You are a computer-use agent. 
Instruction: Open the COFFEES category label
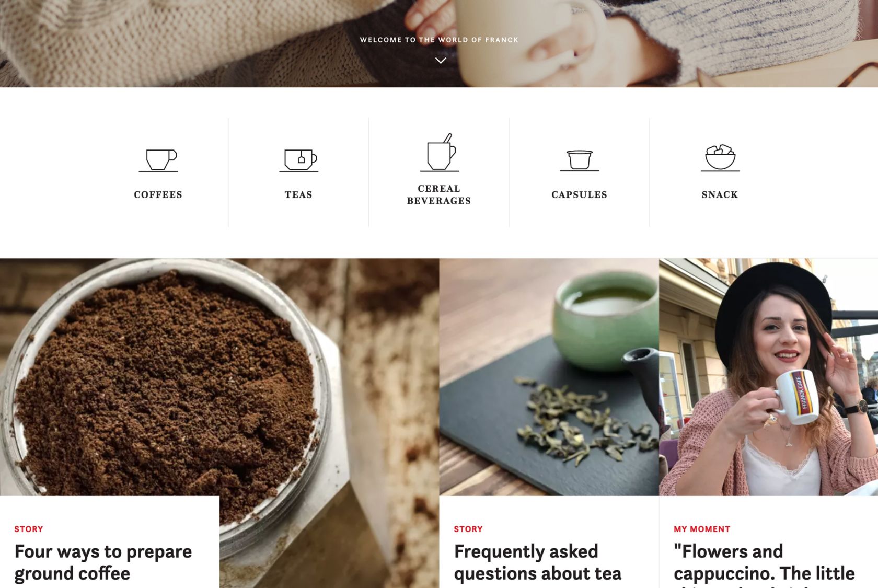(x=158, y=194)
